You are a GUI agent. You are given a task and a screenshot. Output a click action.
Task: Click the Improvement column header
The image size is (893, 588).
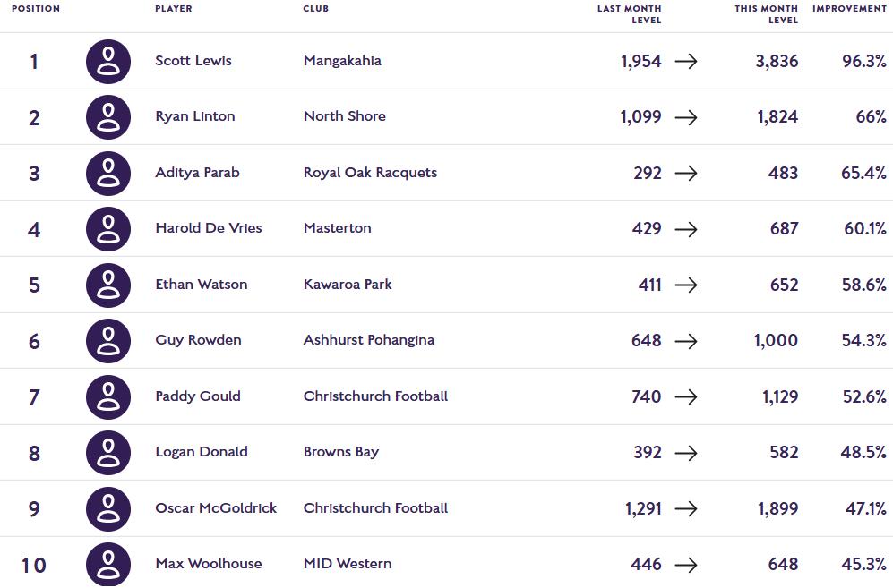pos(849,9)
